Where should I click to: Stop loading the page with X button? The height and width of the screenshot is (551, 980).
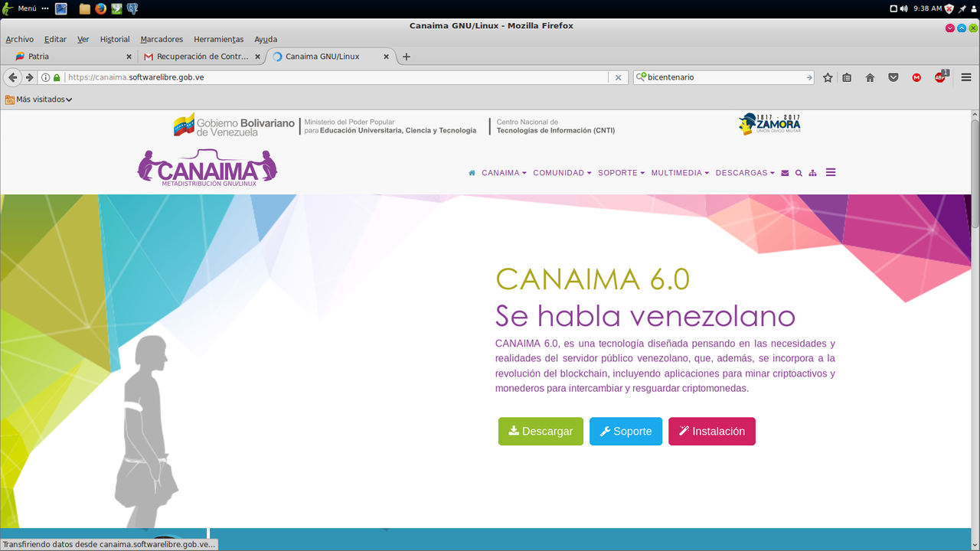pos(619,77)
